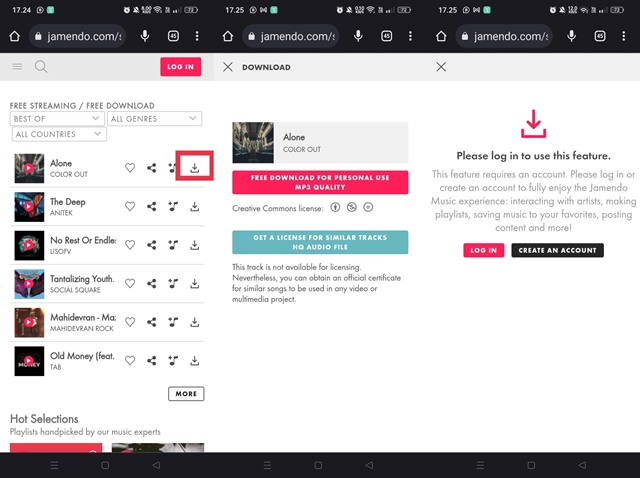This screenshot has height=478, width=640.
Task: Share the track Alone
Action: [151, 168]
